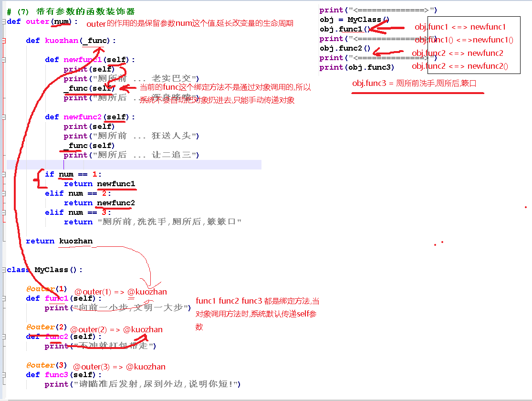Image resolution: width=532 pixels, height=401 pixels.
Task: Click the '_func(self)' call inside newfunc2
Action: click(x=89, y=146)
